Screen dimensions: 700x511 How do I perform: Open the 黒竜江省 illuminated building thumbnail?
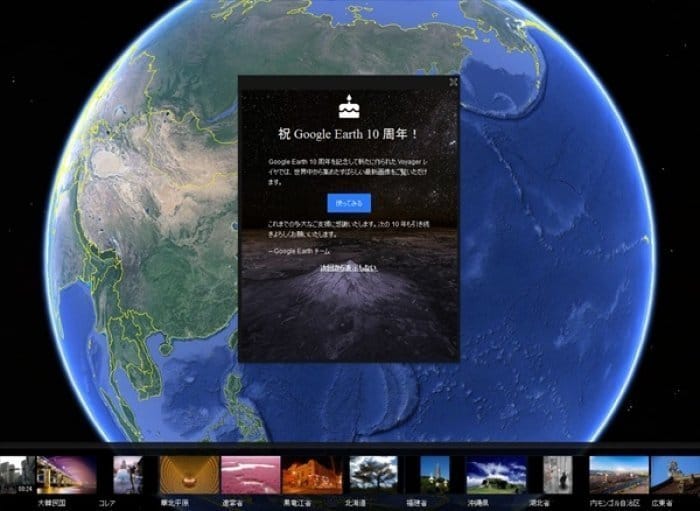click(x=312, y=475)
